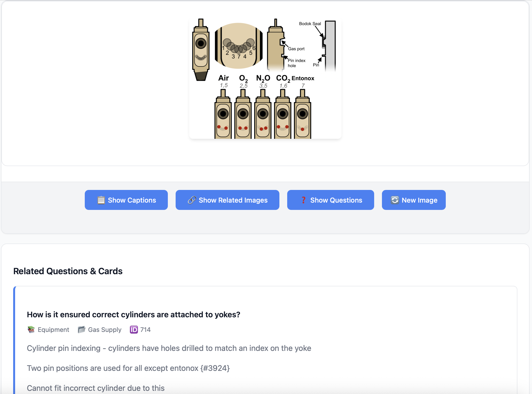Click the refresh icon on New Image
Image resolution: width=532 pixels, height=394 pixels.
click(x=395, y=200)
